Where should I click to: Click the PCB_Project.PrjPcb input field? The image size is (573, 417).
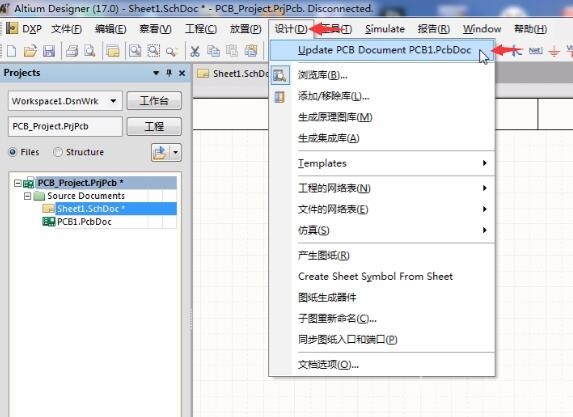65,126
